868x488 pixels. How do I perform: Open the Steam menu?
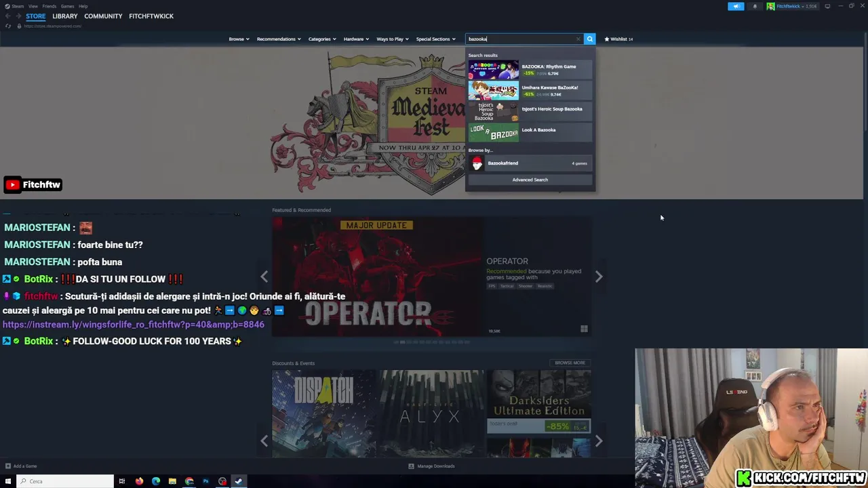pyautogui.click(x=18, y=6)
